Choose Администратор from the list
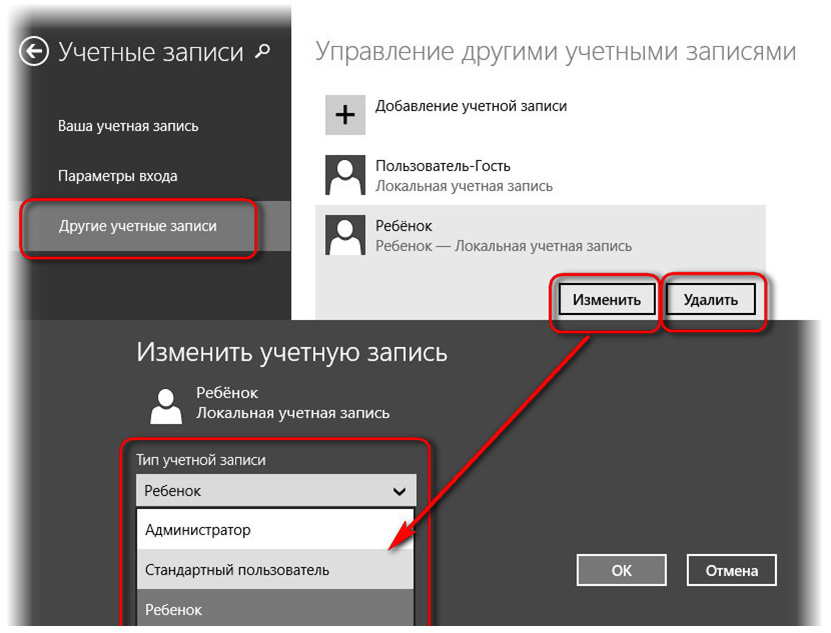 275,530
